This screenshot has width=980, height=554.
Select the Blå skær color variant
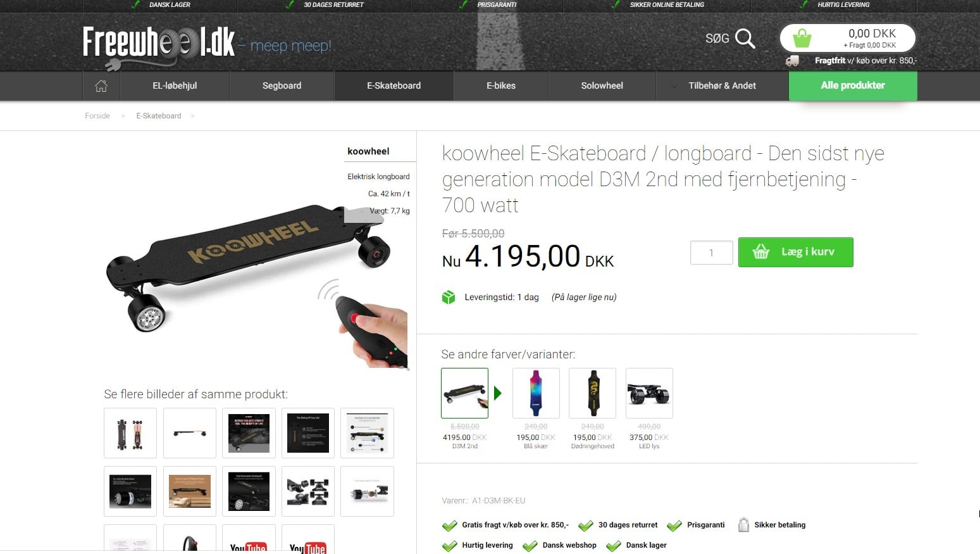(536, 393)
